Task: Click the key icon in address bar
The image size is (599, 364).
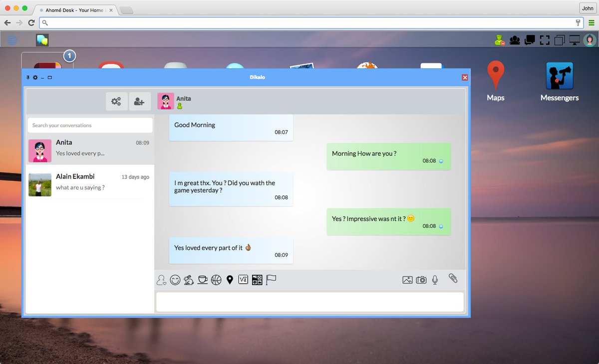Action: tap(578, 22)
